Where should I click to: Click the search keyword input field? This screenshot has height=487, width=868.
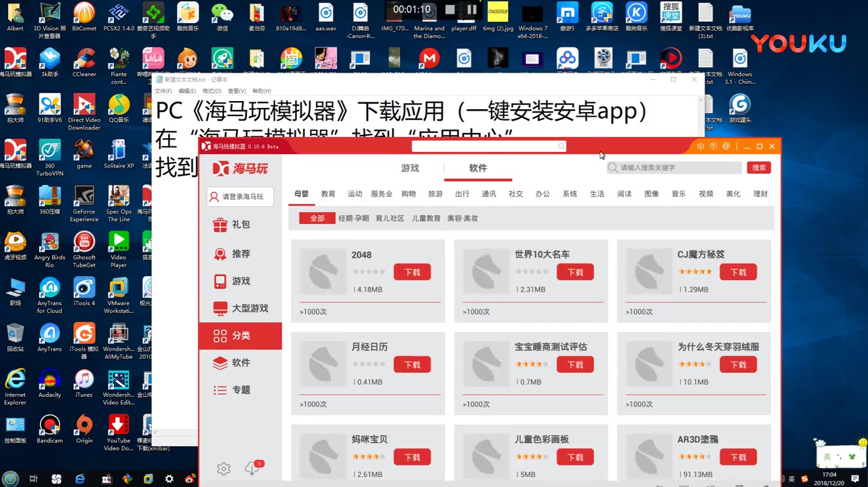671,168
